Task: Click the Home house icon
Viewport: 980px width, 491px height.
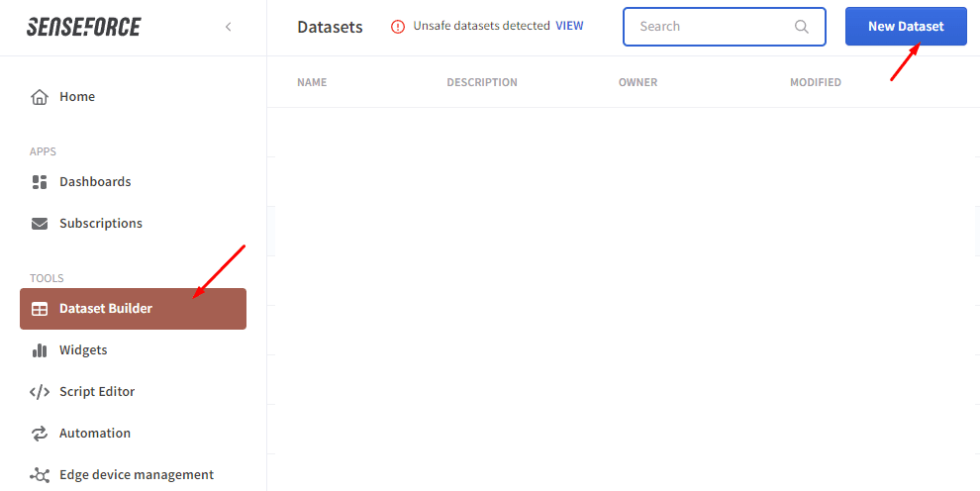Action: [40, 97]
